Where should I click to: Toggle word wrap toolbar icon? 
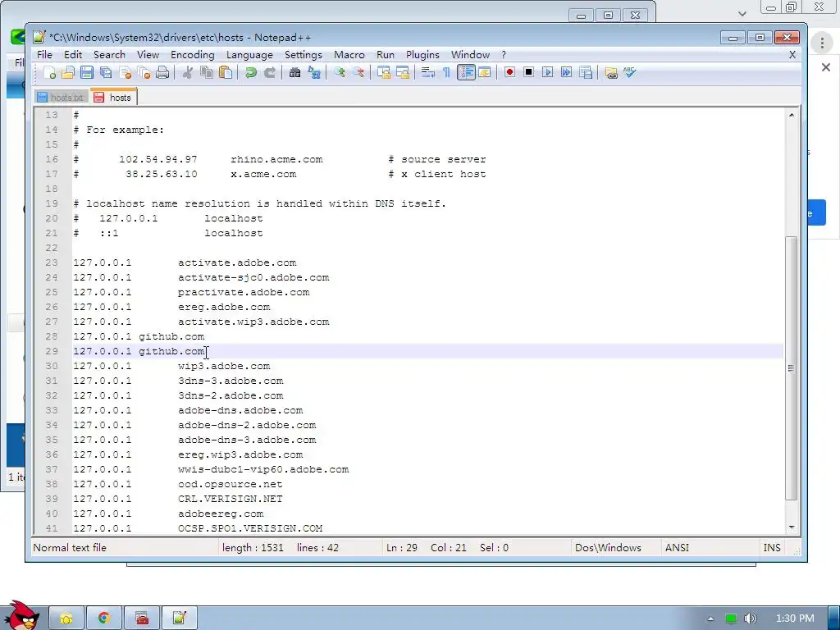[427, 72]
